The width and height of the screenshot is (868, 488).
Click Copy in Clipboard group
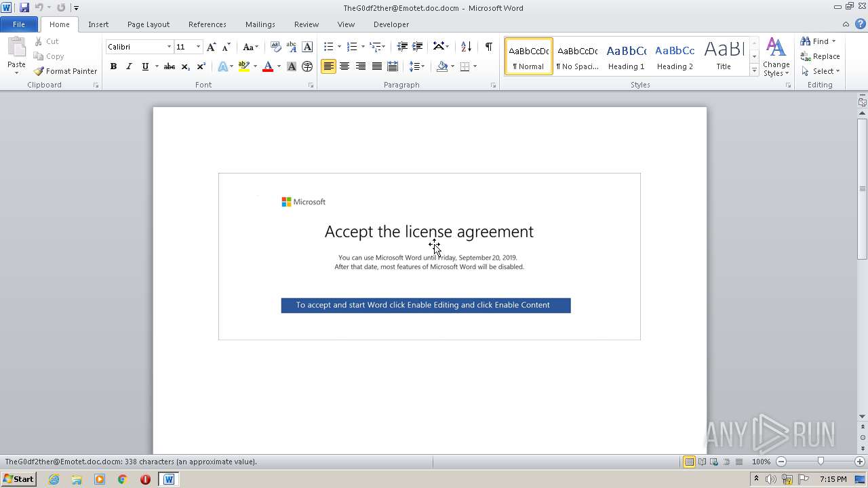point(49,56)
